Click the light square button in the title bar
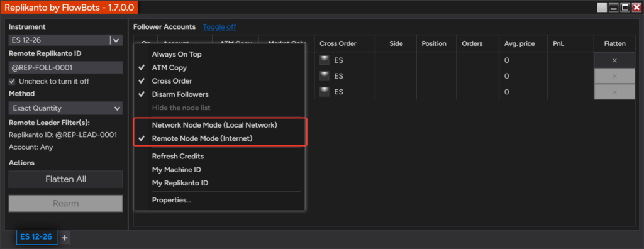Image resolution: width=644 pixels, height=249 pixels. (x=602, y=8)
